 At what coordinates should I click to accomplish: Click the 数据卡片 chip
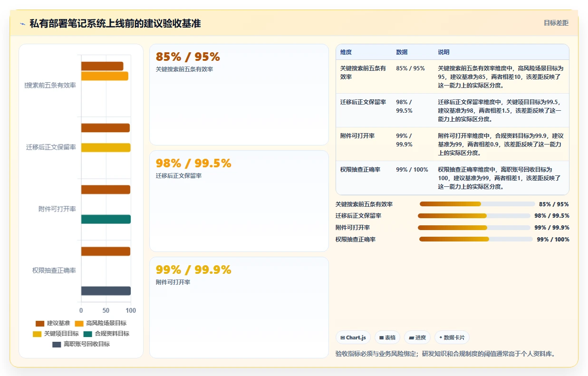click(x=452, y=337)
